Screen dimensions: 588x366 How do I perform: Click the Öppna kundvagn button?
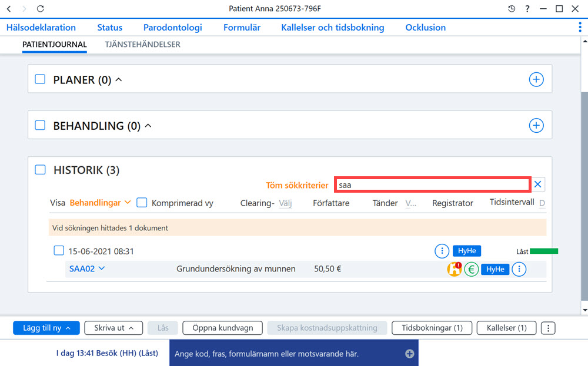tap(223, 328)
